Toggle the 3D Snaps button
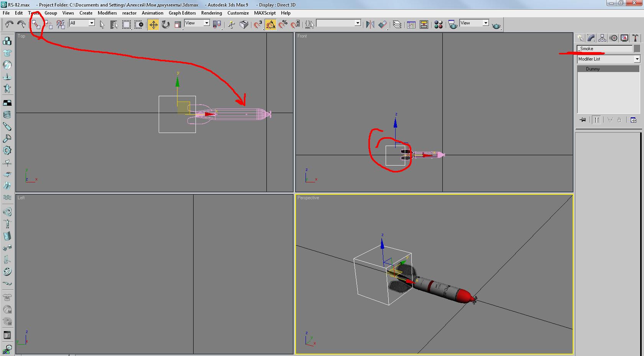Screen dimensions: 644x356 click(x=258, y=25)
